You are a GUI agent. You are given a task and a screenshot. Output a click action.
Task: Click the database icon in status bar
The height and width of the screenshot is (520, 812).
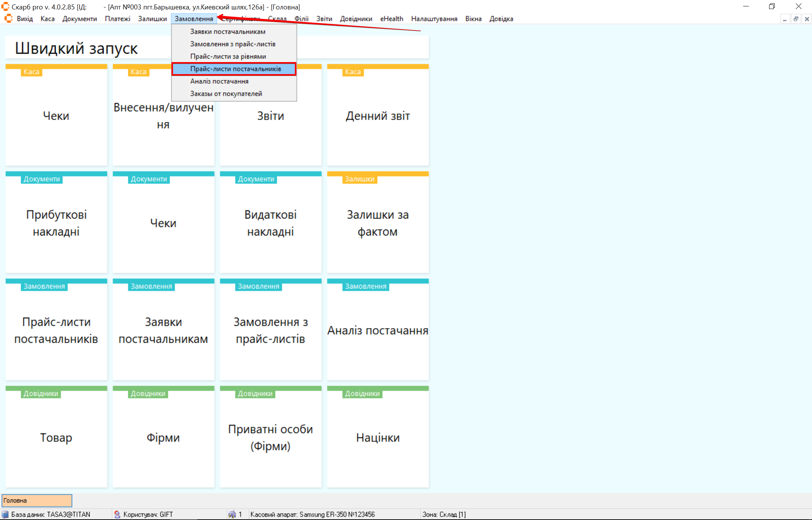tap(5, 514)
